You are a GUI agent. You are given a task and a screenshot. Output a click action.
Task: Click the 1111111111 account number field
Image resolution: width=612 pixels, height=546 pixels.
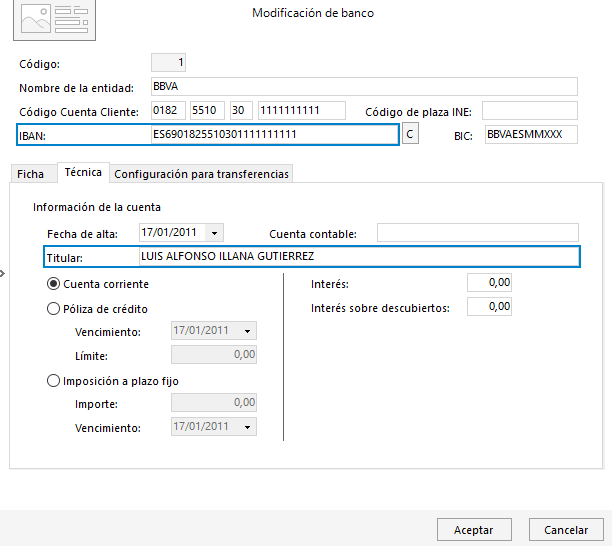pos(302,110)
